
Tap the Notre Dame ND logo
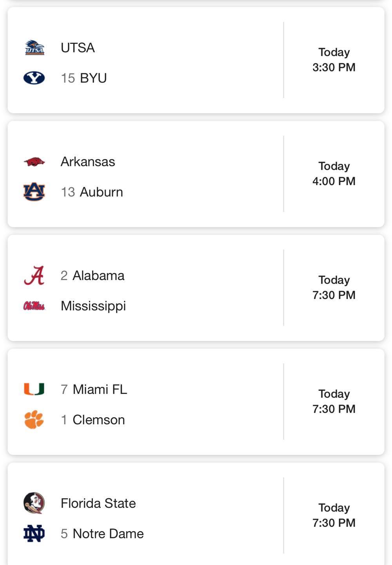[x=34, y=534]
